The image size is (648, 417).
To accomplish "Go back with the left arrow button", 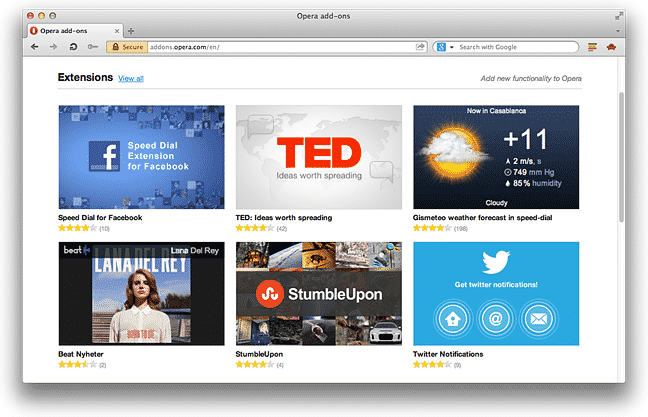I will tap(35, 47).
